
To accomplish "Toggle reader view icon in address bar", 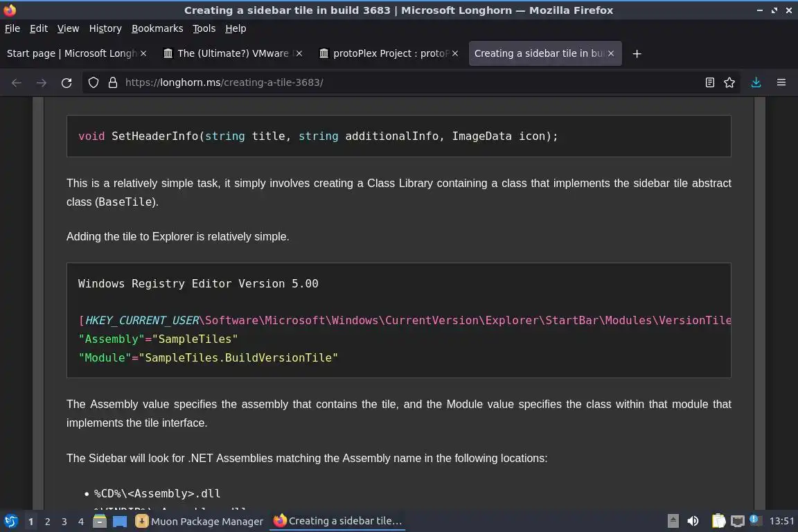I will [710, 82].
